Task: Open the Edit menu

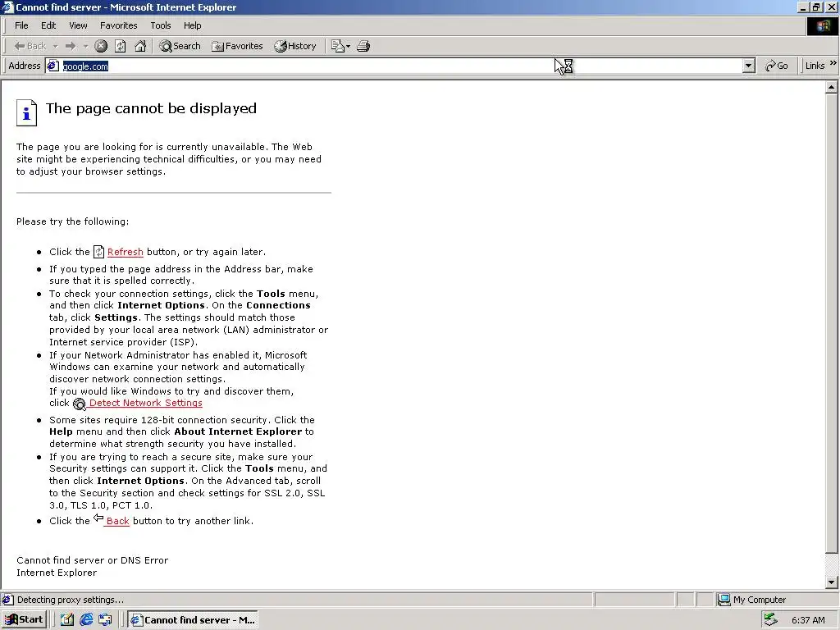Action: point(48,25)
